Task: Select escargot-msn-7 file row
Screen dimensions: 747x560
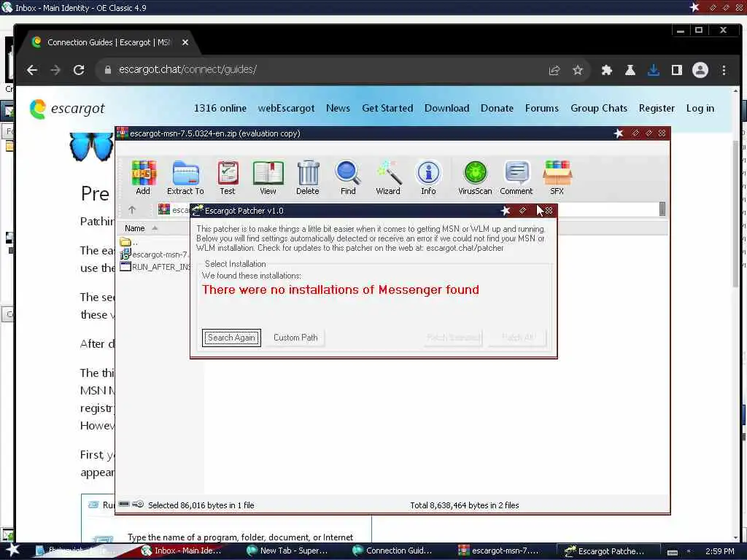Action: pos(155,254)
